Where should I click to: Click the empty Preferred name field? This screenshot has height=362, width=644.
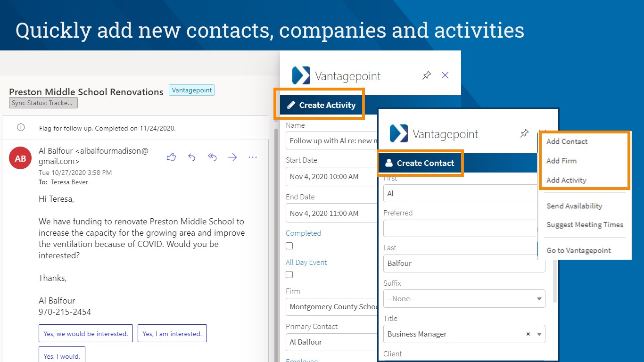click(x=461, y=228)
